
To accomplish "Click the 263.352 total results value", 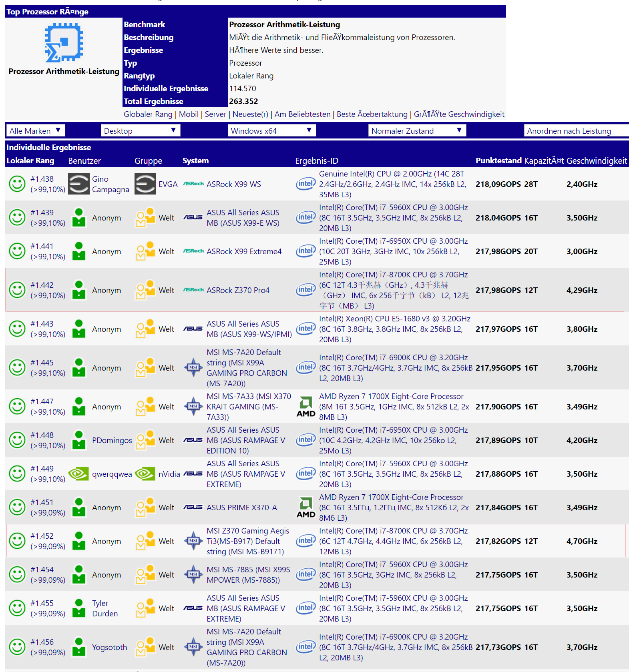I will (243, 101).
